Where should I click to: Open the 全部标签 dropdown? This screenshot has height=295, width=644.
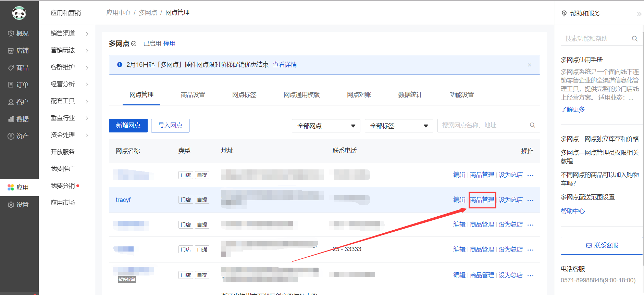[399, 126]
